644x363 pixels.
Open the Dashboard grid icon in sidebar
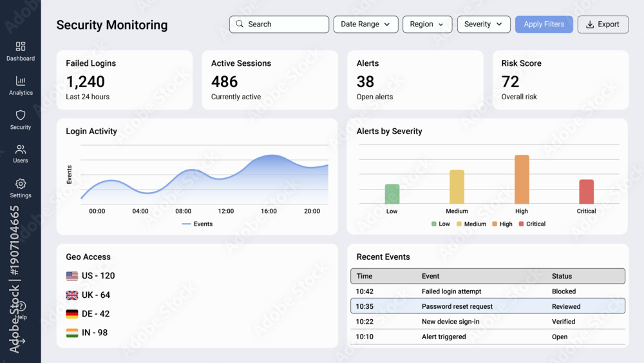tap(21, 46)
